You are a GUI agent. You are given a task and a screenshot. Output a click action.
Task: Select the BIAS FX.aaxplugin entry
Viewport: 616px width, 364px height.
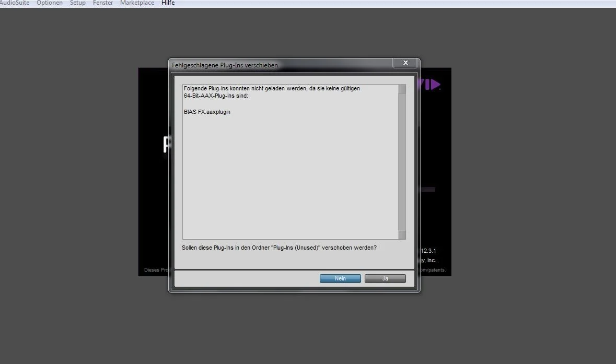click(207, 112)
